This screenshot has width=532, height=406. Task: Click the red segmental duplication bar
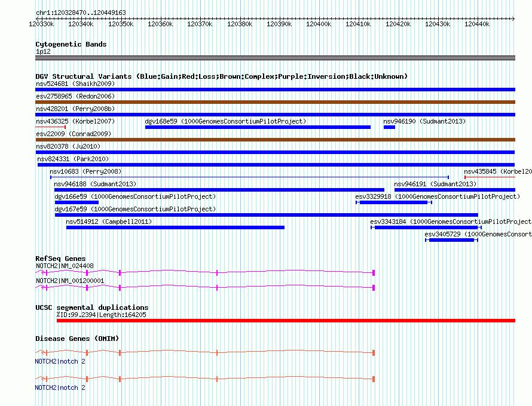[x=286, y=321]
